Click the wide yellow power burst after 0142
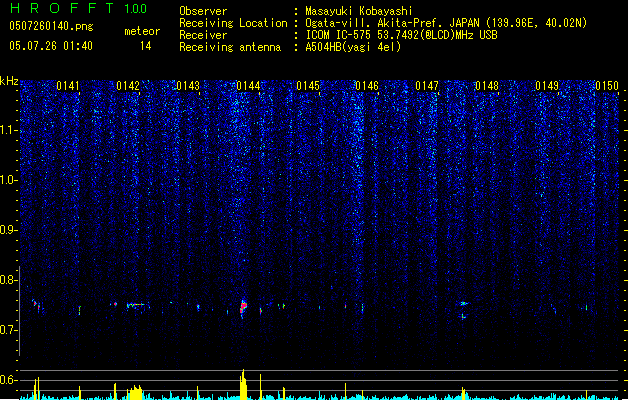This screenshot has height=400, width=629. point(135,392)
